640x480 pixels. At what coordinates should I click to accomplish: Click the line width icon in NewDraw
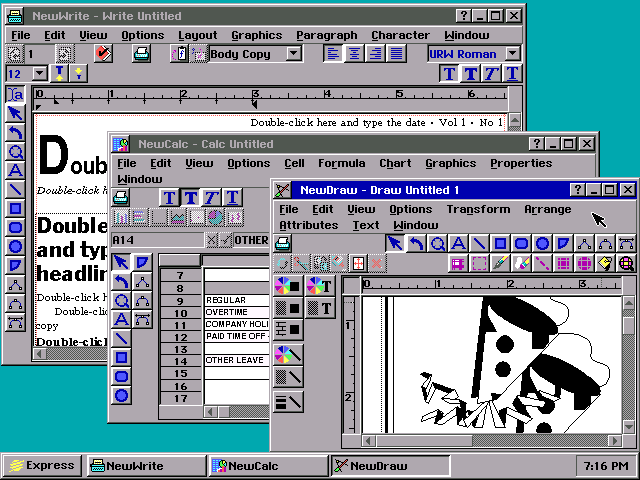[288, 401]
